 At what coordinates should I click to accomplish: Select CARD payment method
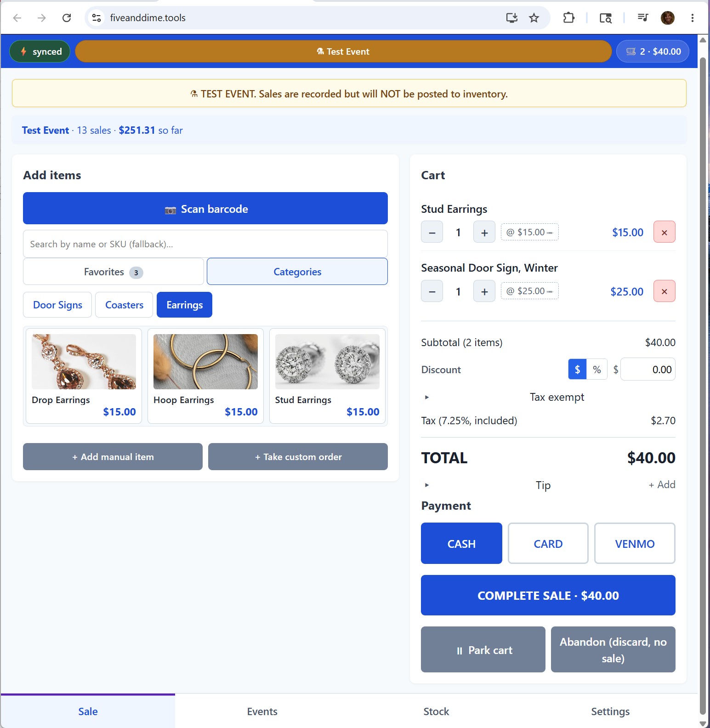548,544
